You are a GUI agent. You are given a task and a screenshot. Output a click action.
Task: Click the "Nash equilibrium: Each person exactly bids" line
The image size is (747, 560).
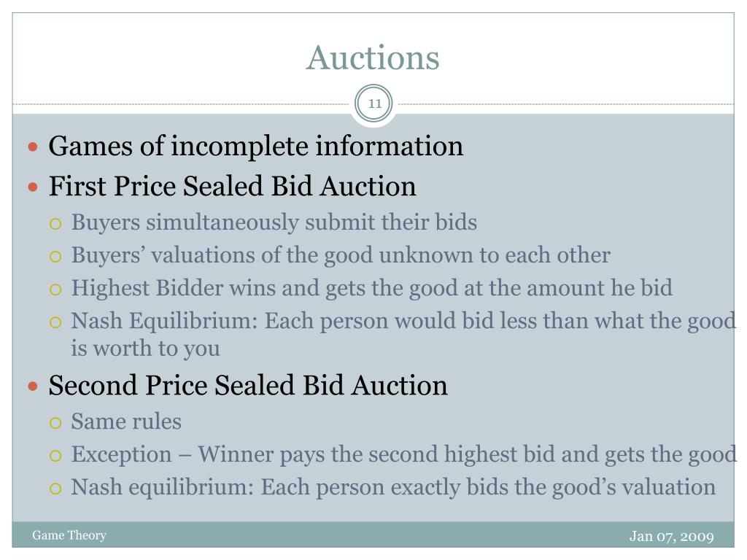pos(393,487)
